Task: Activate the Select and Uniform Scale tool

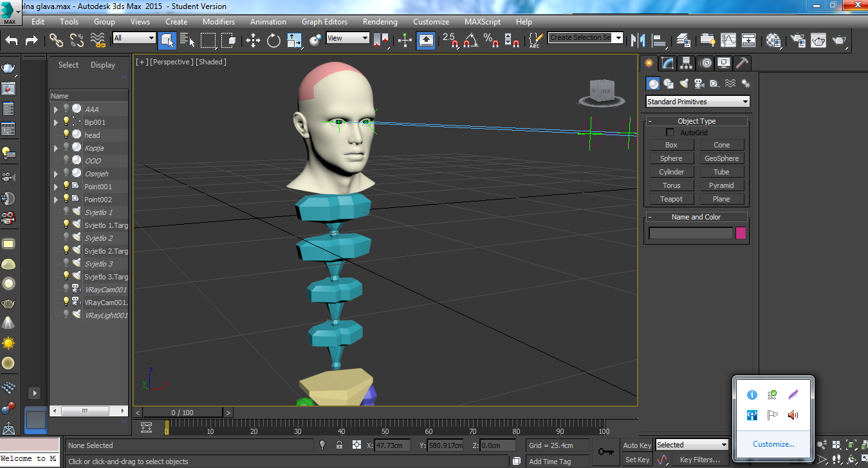Action: point(294,41)
